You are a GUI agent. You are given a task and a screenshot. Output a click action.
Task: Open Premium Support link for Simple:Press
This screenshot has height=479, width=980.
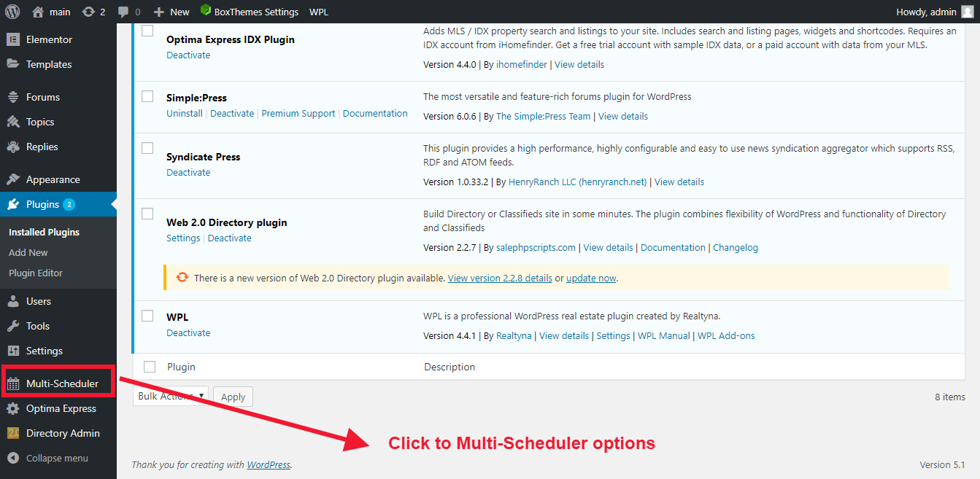pyautogui.click(x=298, y=113)
